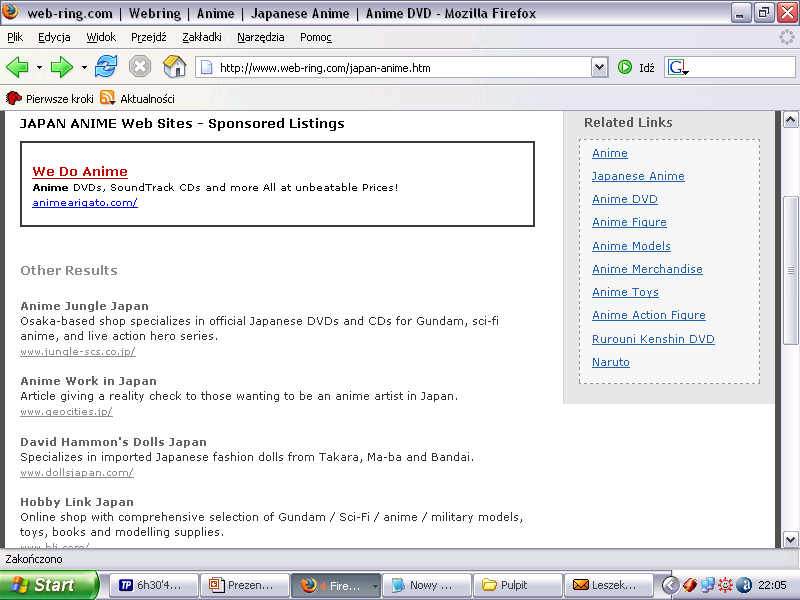800x600 pixels.
Task: Click in the address bar URL field
Action: 403,67
